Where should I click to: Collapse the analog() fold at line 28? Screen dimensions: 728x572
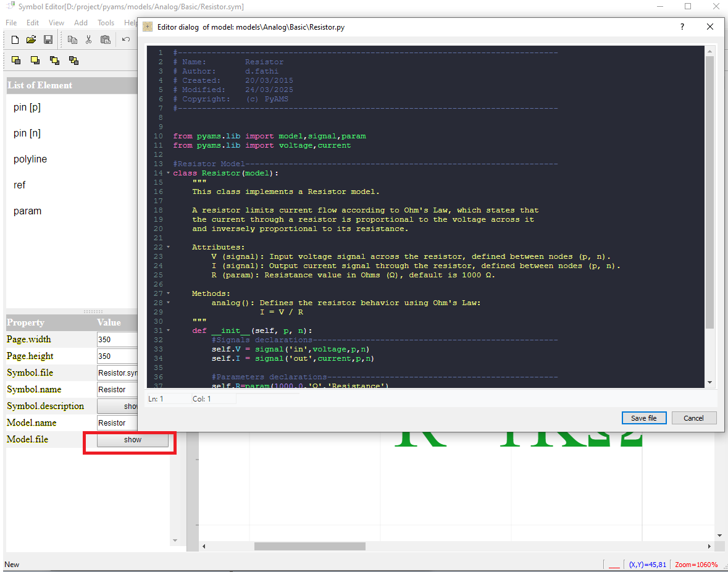click(x=168, y=303)
